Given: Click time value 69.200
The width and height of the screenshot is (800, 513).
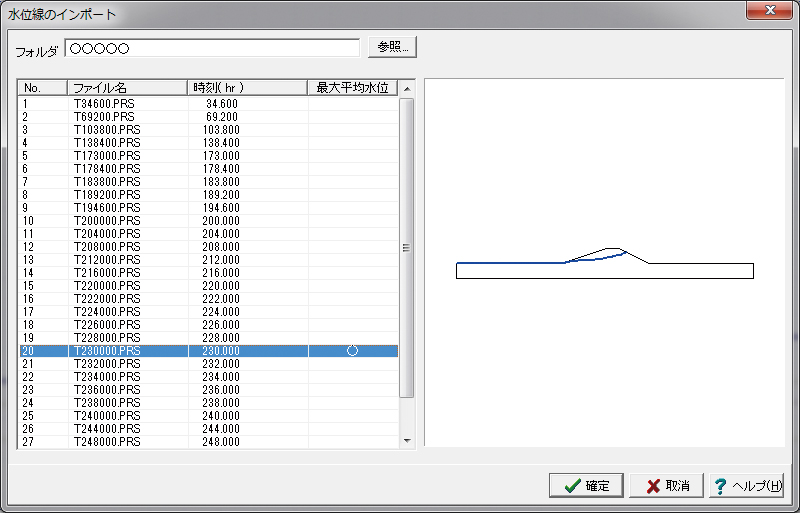Looking at the screenshot, I should tap(222, 117).
